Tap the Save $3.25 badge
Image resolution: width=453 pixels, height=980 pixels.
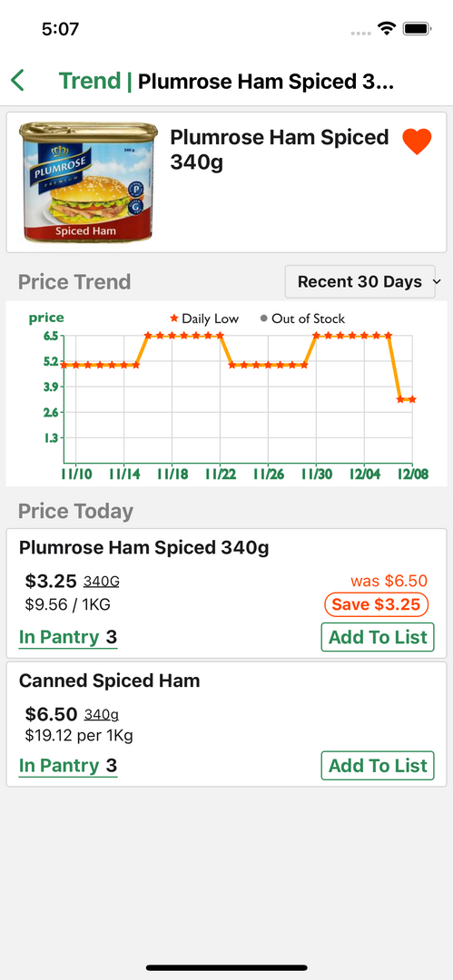click(377, 604)
